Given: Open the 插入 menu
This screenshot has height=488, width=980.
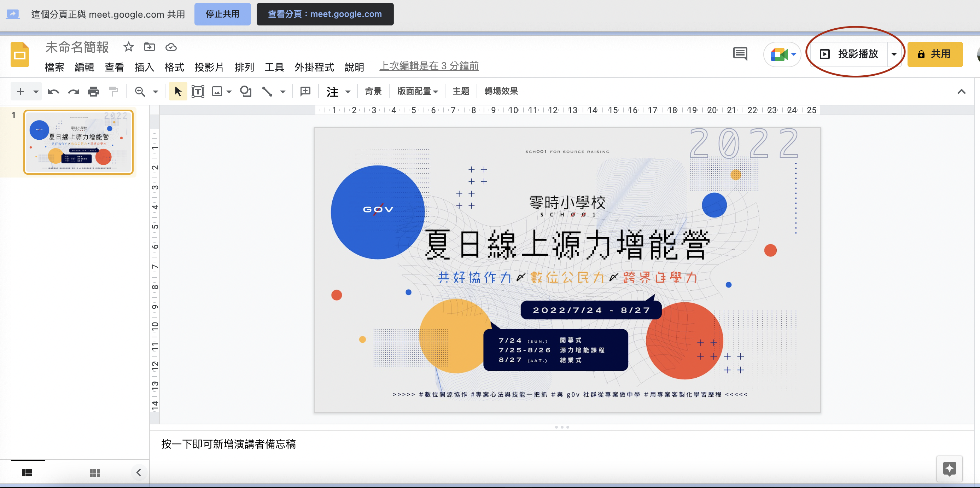Looking at the screenshot, I should click(x=145, y=67).
